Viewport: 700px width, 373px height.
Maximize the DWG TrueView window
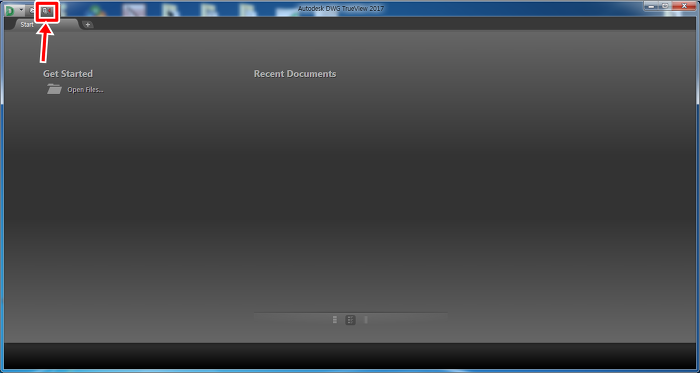click(x=665, y=6)
